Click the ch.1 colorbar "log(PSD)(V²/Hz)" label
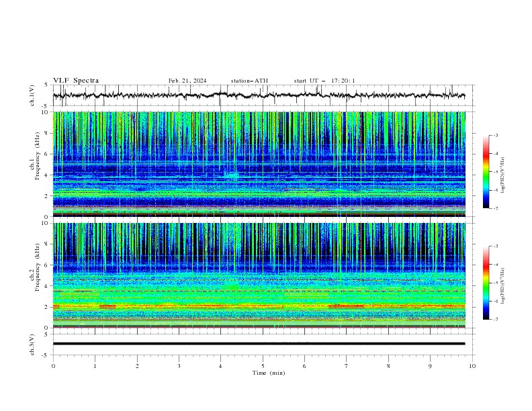The width and height of the screenshot is (532, 411). click(x=503, y=175)
